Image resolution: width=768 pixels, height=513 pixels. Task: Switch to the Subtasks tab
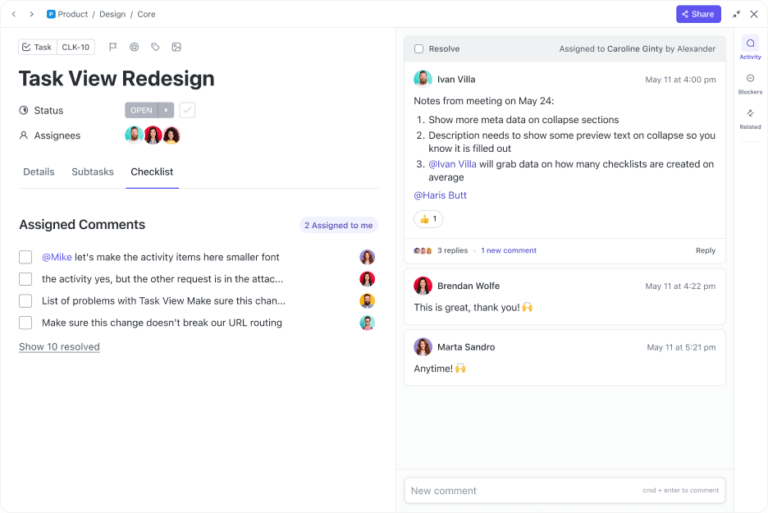coord(92,172)
